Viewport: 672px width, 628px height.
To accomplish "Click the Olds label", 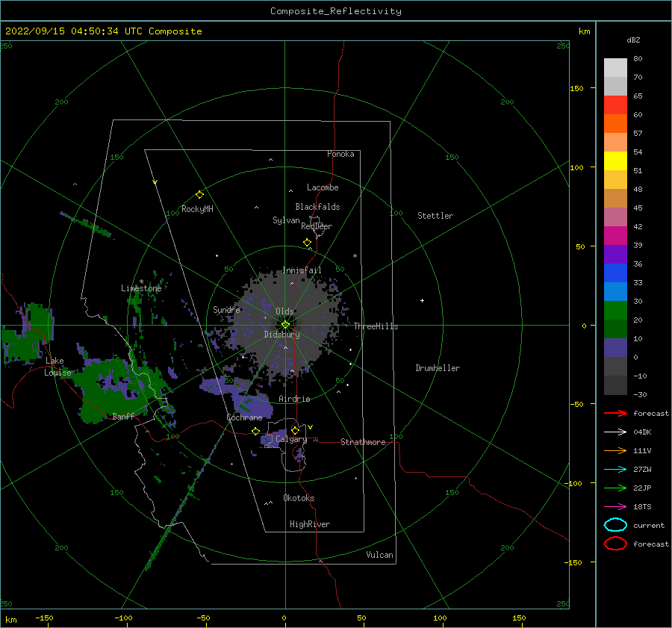I will 284,311.
